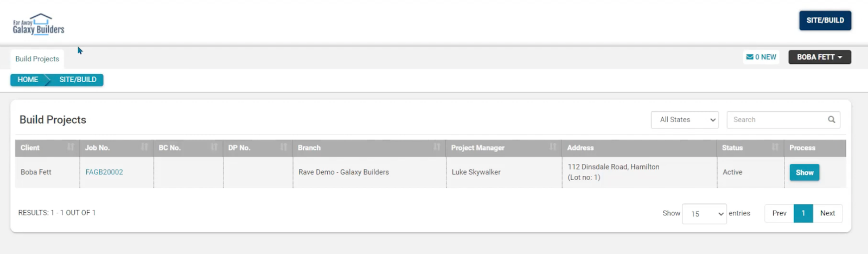Click Project Manager sort arrows icon
868x254 pixels.
[553, 147]
